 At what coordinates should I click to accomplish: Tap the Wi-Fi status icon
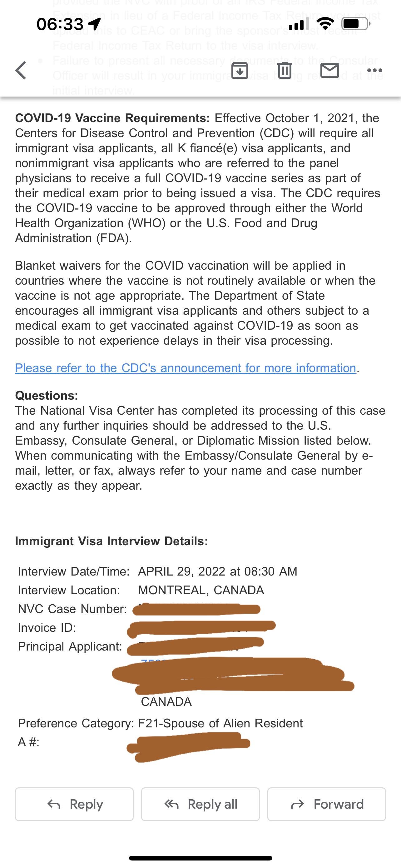click(325, 23)
